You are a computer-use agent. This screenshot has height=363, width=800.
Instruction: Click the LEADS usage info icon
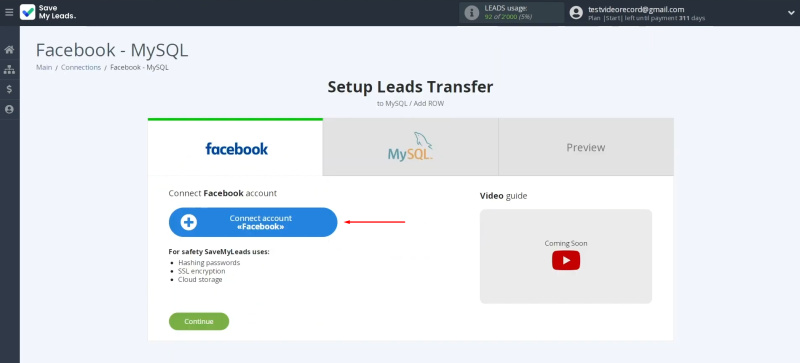point(472,13)
